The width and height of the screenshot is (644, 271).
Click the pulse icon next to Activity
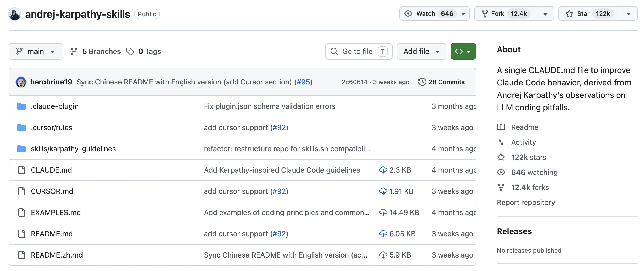point(501,142)
